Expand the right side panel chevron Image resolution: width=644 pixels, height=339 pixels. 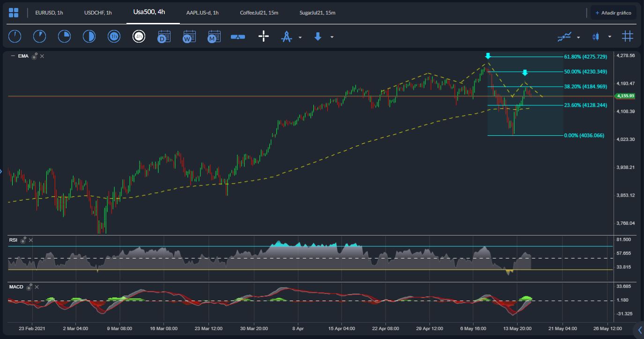click(640, 330)
